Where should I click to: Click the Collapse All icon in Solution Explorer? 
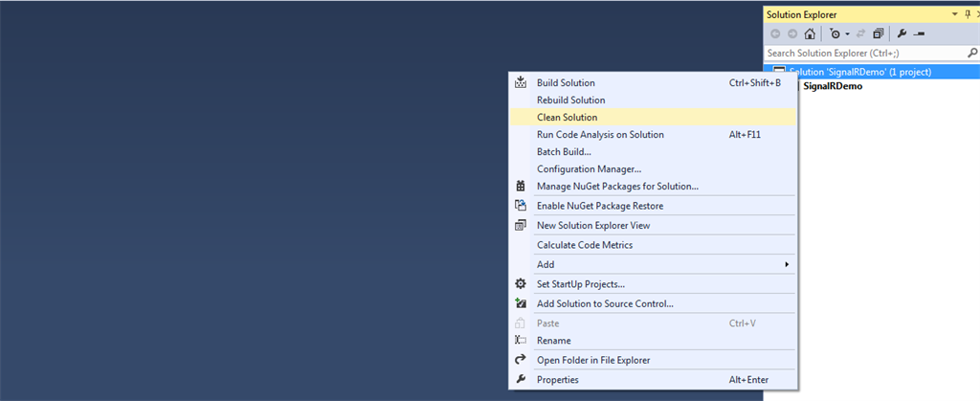click(879, 33)
